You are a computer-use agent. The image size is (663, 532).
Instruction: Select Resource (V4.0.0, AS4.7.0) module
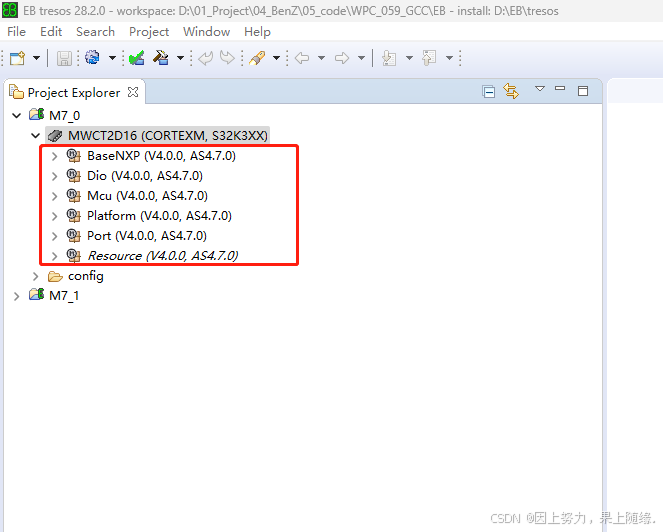[x=163, y=256]
